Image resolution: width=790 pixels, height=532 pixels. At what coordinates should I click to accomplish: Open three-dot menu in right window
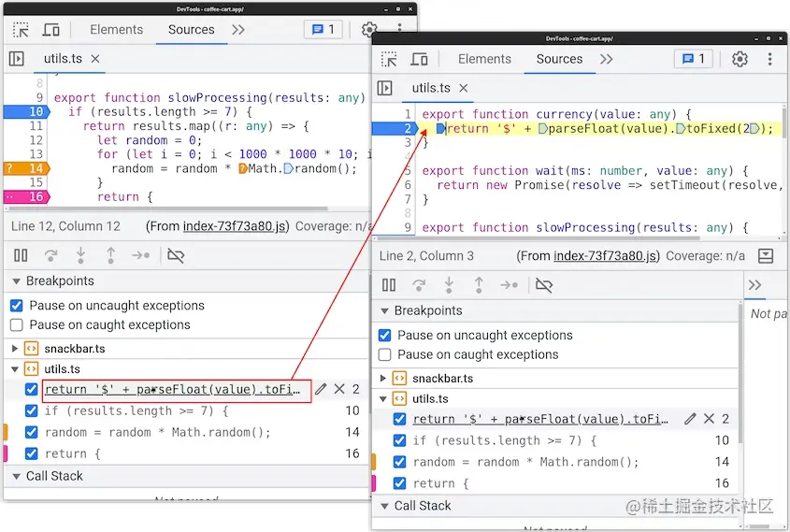[769, 59]
